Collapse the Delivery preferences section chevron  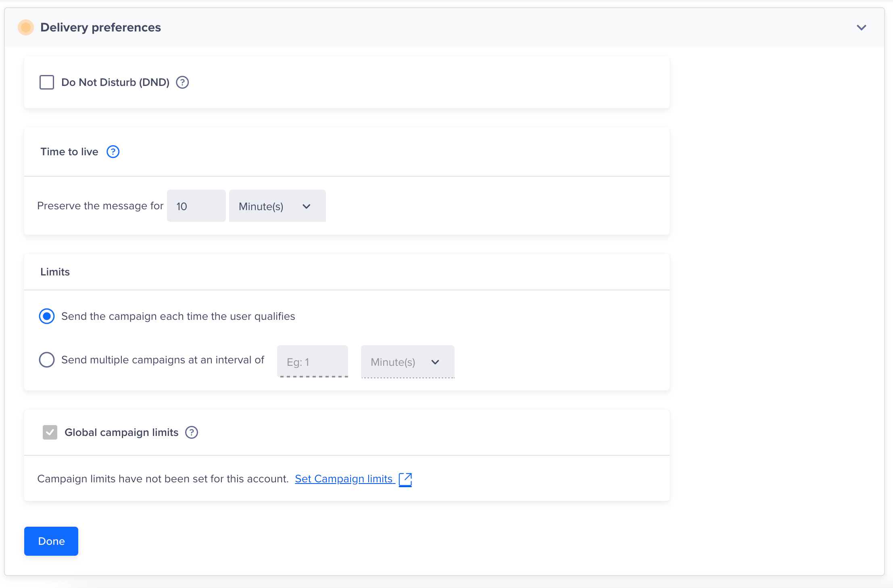(x=862, y=27)
